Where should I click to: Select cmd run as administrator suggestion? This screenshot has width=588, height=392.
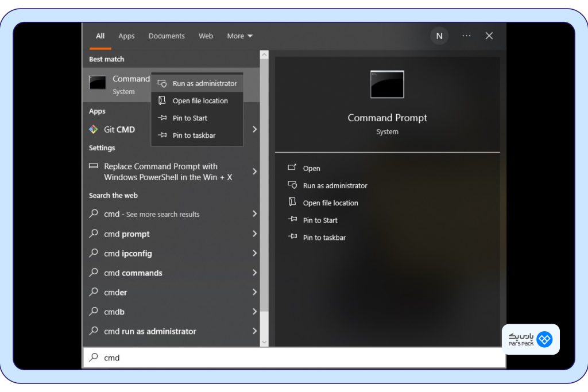tap(171, 331)
